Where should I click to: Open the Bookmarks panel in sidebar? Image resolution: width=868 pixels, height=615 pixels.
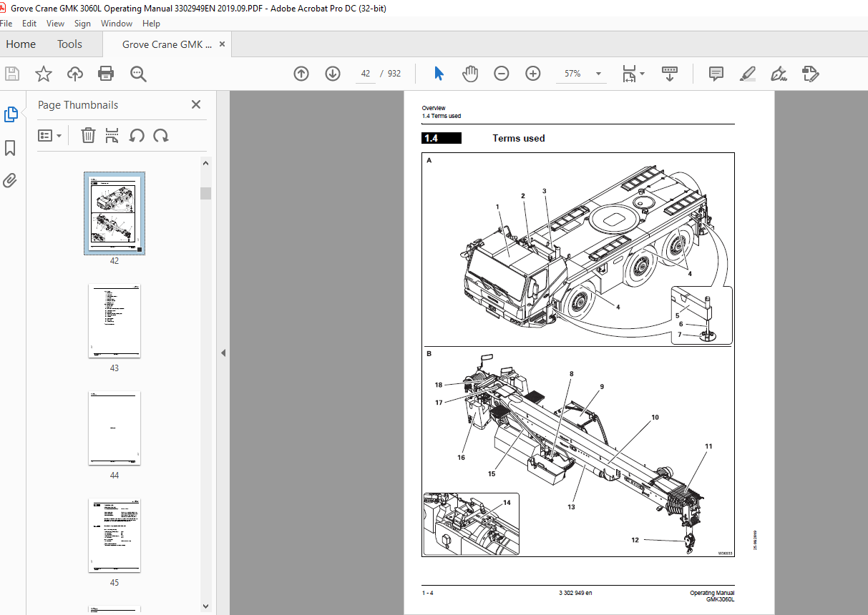click(10, 148)
